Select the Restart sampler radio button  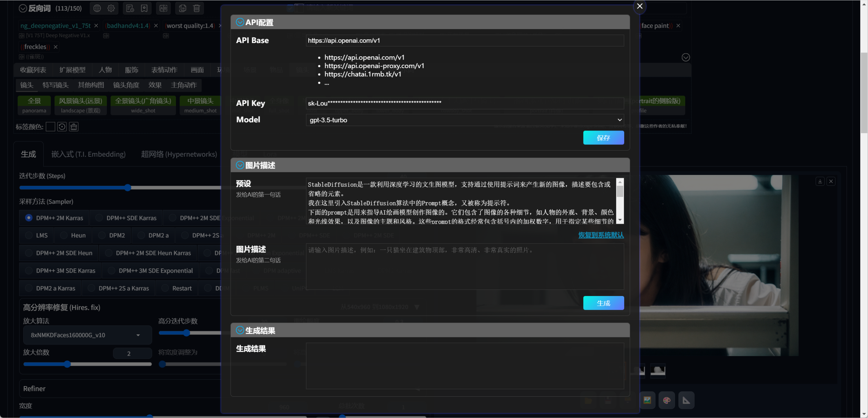tap(165, 288)
